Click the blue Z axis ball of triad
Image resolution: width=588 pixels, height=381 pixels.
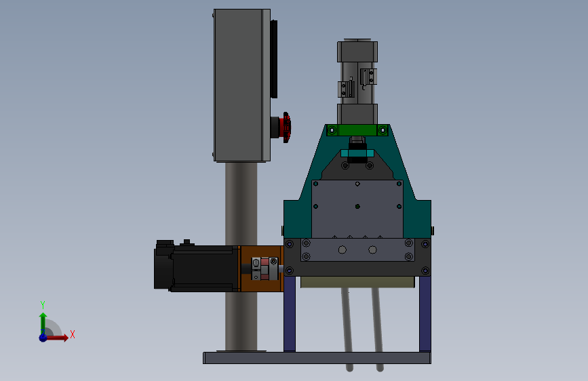coord(43,338)
